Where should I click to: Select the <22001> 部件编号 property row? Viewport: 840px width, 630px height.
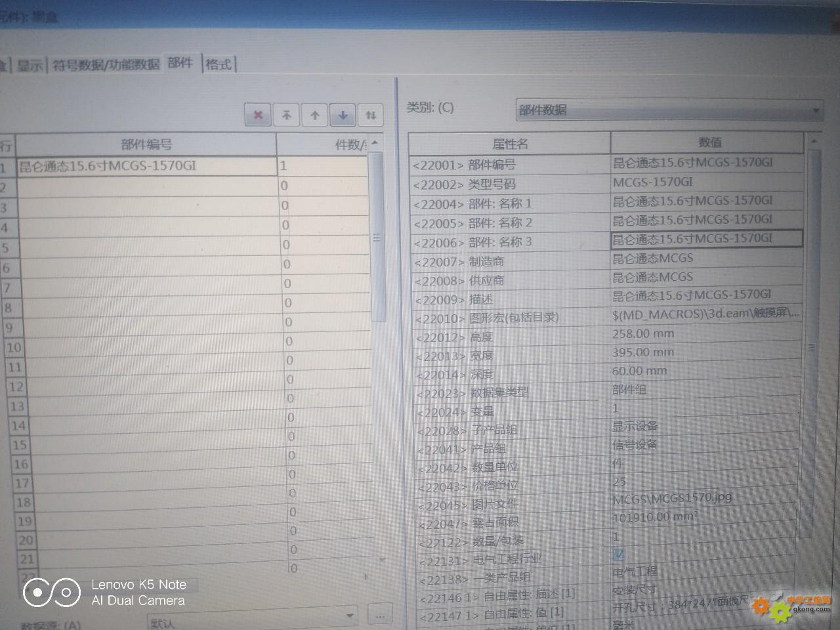510,165
